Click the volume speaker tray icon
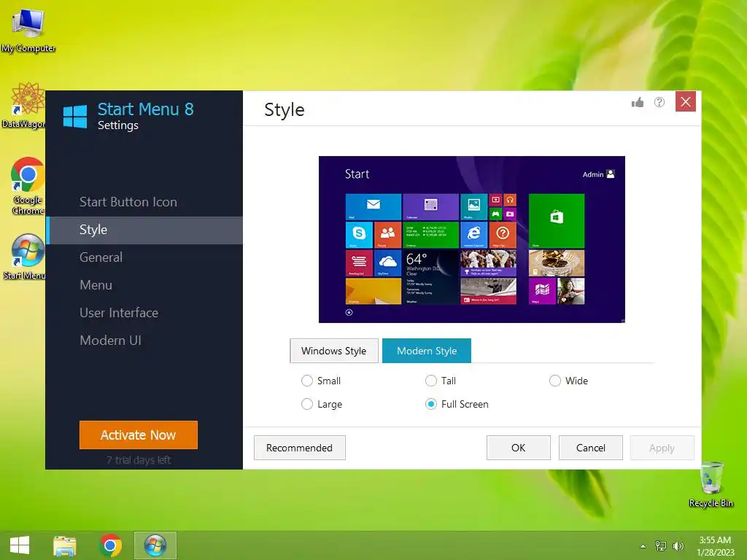Image resolution: width=747 pixels, height=560 pixels. click(678, 546)
